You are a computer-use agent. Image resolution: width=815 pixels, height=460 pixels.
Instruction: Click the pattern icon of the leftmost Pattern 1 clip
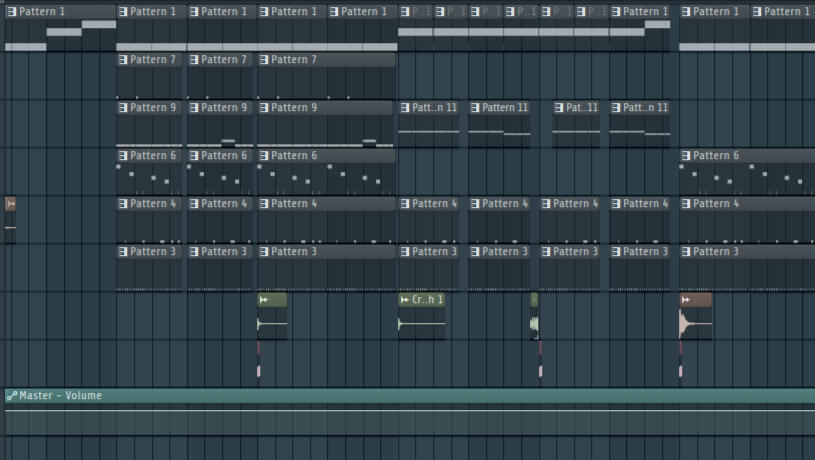[12, 12]
